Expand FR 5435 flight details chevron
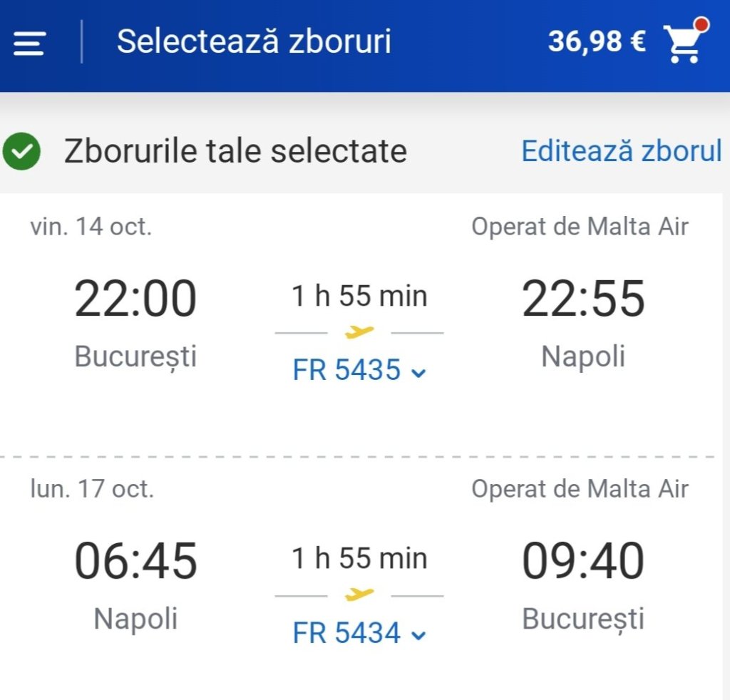Image resolution: width=730 pixels, height=700 pixels. (419, 372)
